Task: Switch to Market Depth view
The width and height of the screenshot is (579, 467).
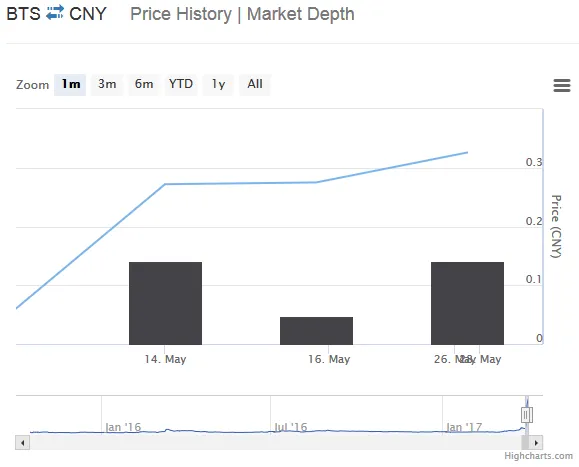Action: [x=301, y=14]
